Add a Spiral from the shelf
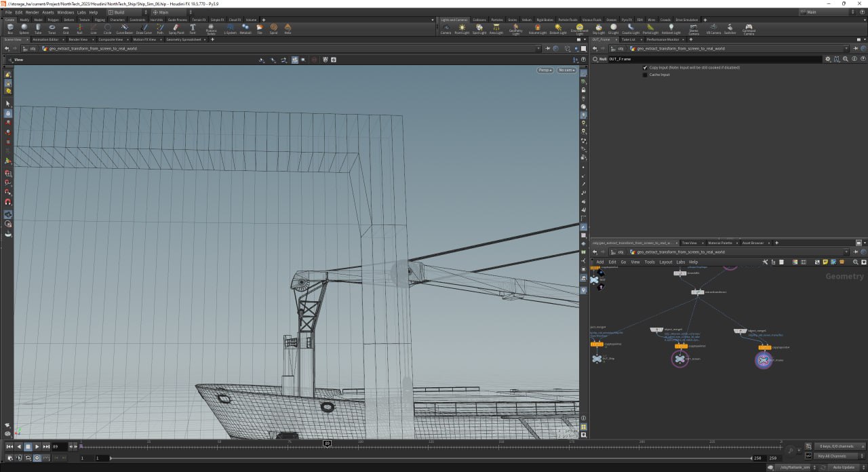868x472 pixels. [273, 28]
